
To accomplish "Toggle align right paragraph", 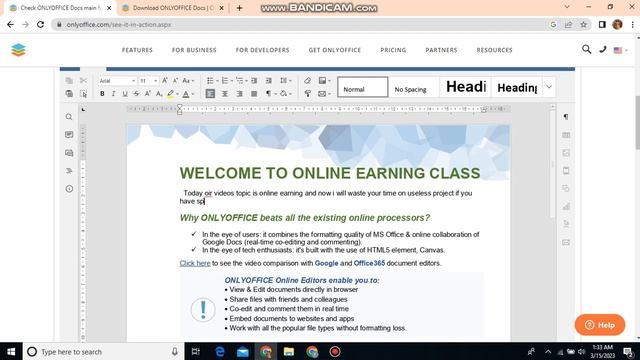I will tap(240, 94).
